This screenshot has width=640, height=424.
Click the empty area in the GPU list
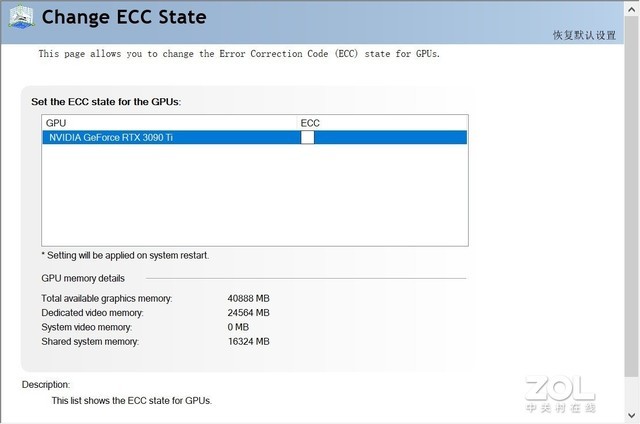tap(254, 195)
